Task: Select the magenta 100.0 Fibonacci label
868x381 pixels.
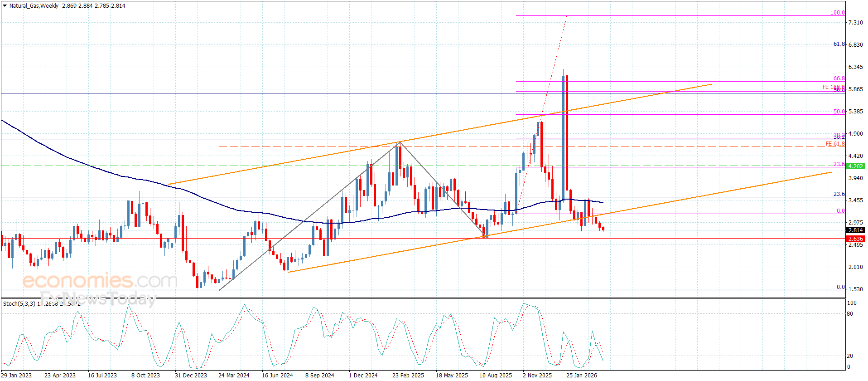Action: [x=837, y=13]
